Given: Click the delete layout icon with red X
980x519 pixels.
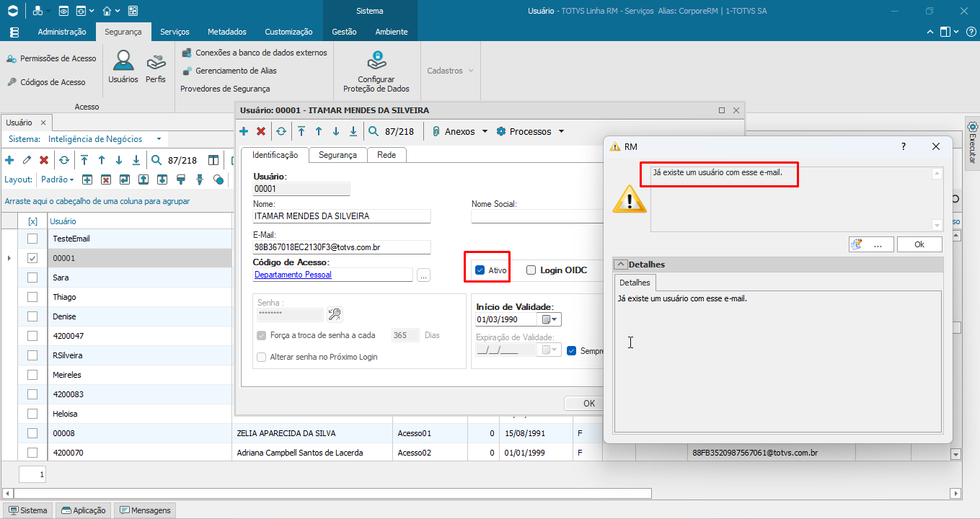Looking at the screenshot, I should pyautogui.click(x=106, y=179).
